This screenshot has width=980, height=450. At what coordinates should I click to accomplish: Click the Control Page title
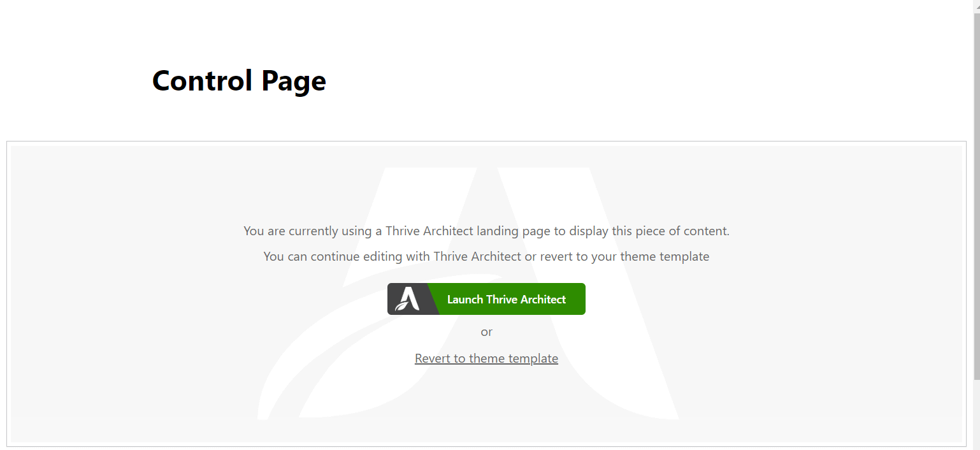239,81
